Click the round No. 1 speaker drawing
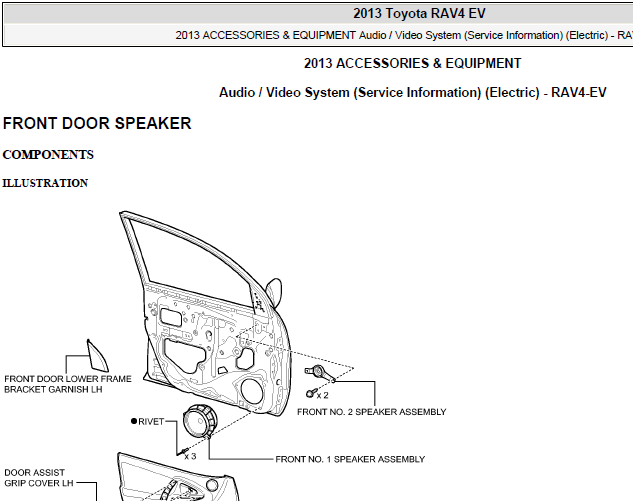Viewport: 633px width, 501px height. tap(200, 421)
